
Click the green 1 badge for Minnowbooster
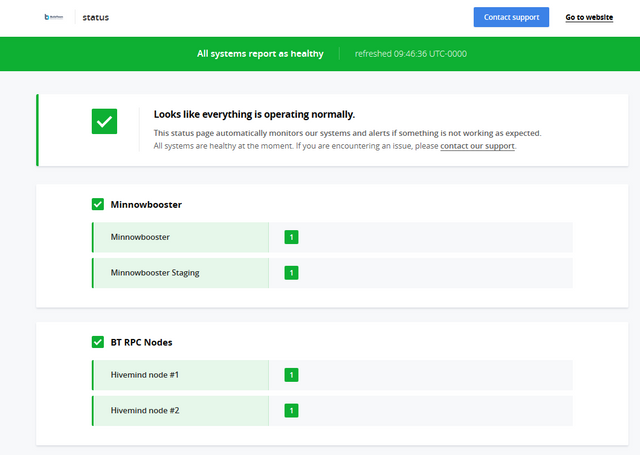(291, 237)
